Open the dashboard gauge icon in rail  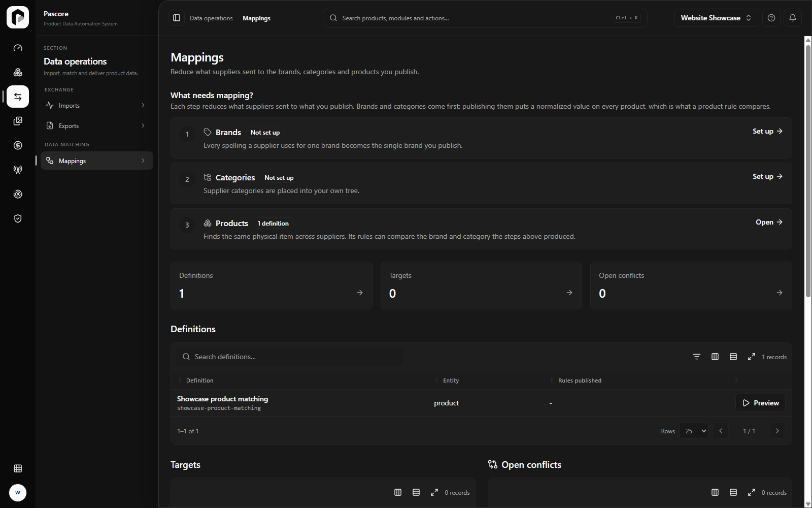point(18,48)
